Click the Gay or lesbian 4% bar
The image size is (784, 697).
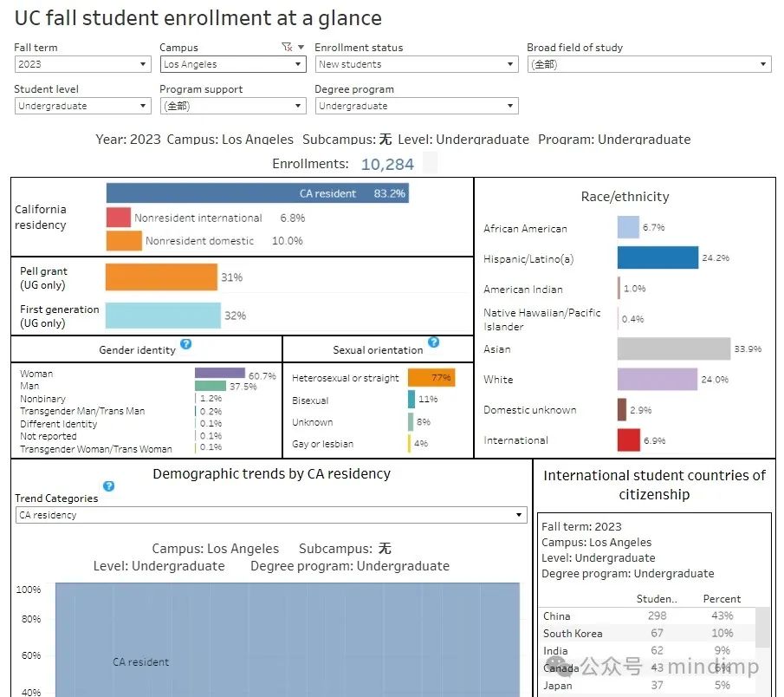(410, 443)
